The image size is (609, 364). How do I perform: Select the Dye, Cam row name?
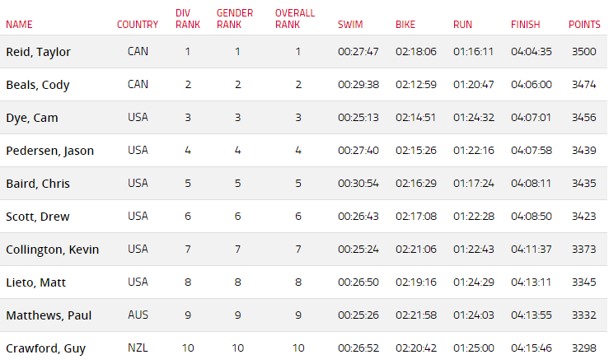(x=32, y=118)
